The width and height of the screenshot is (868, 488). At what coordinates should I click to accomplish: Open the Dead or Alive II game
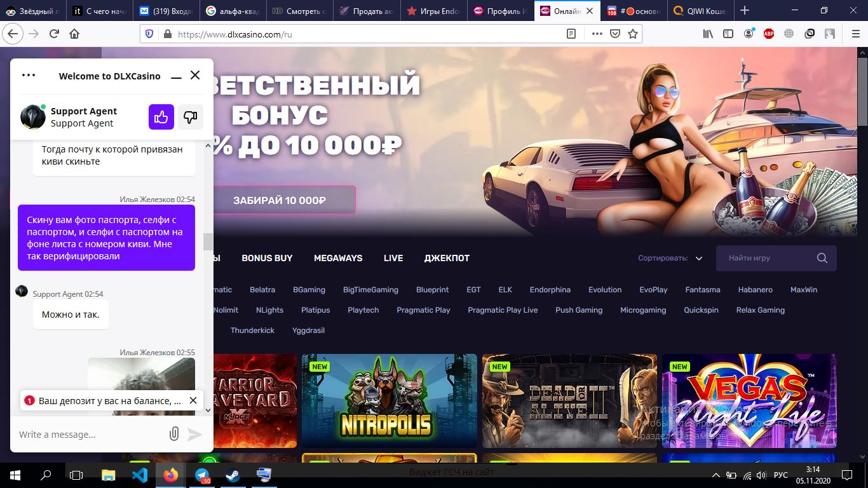pyautogui.click(x=569, y=401)
